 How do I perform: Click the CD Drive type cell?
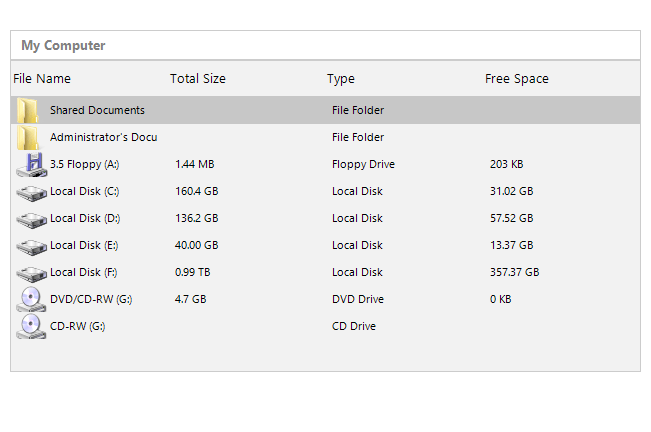click(354, 326)
